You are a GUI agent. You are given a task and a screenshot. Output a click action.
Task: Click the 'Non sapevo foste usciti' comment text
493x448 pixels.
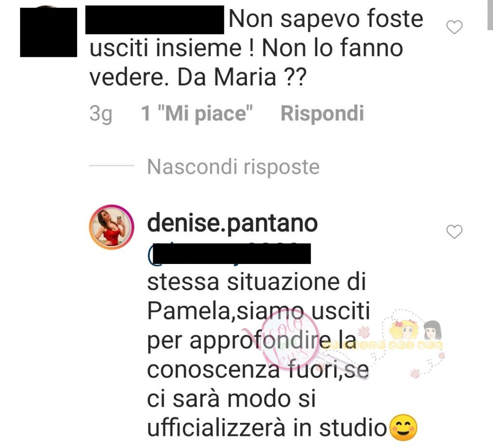[x=256, y=48]
